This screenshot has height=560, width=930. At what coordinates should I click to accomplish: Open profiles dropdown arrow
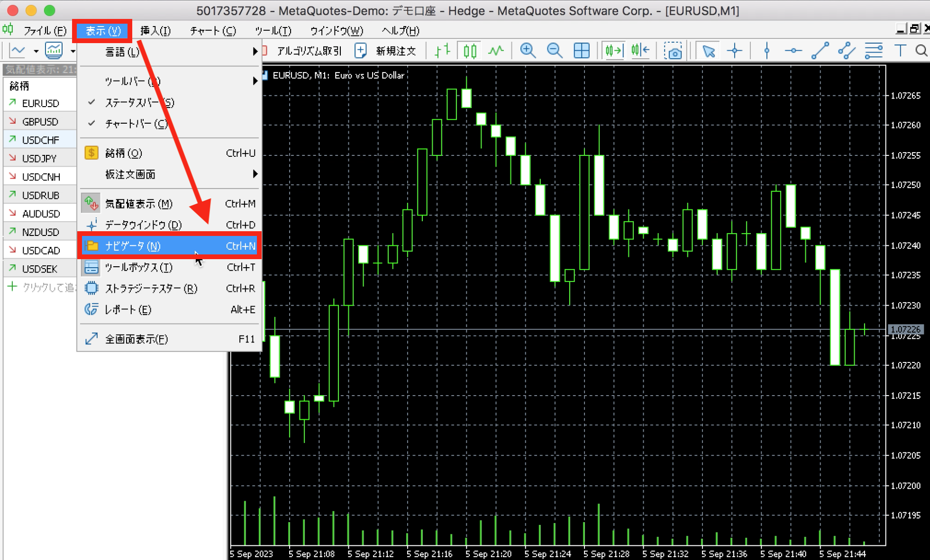coord(73,51)
